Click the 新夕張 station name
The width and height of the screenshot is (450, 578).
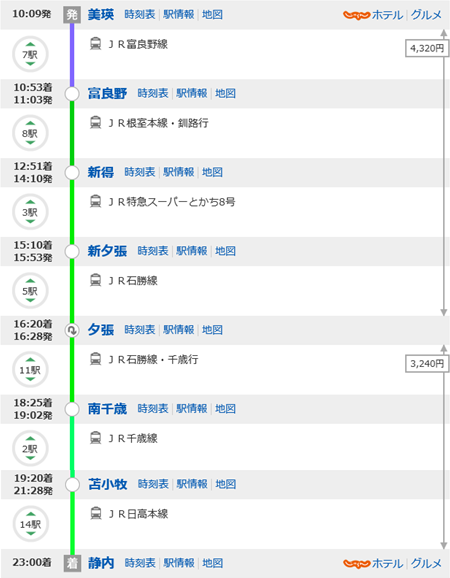point(107,251)
